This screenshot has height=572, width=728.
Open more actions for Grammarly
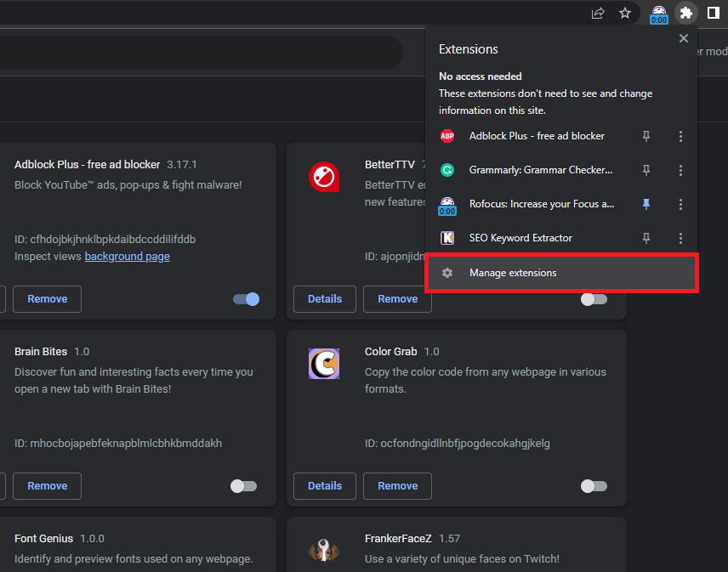coord(680,170)
